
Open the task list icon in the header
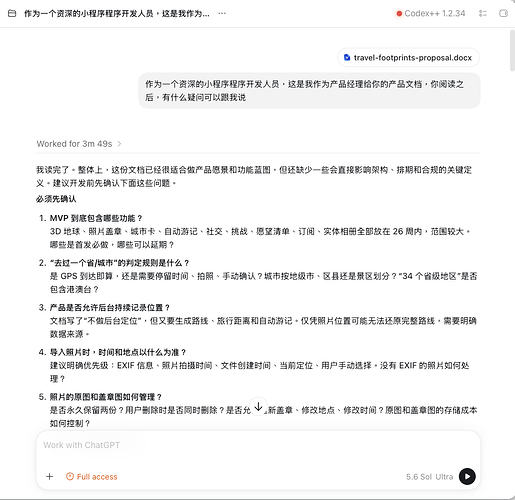483,14
